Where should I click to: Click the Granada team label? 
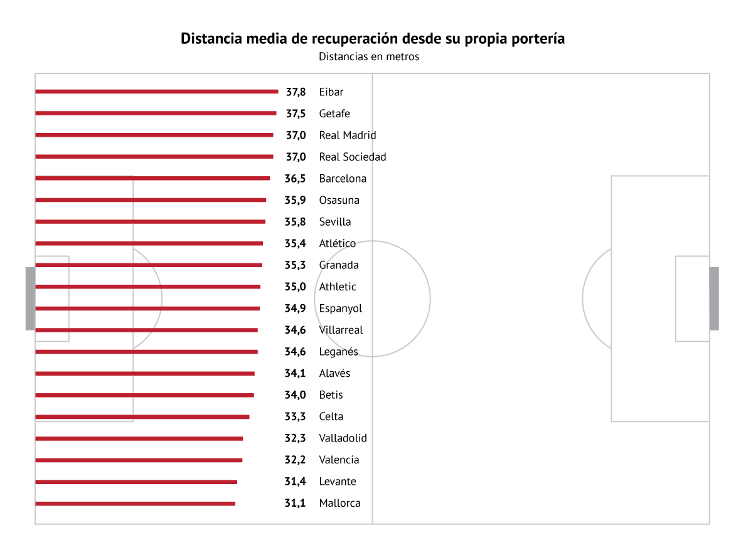[x=339, y=265]
